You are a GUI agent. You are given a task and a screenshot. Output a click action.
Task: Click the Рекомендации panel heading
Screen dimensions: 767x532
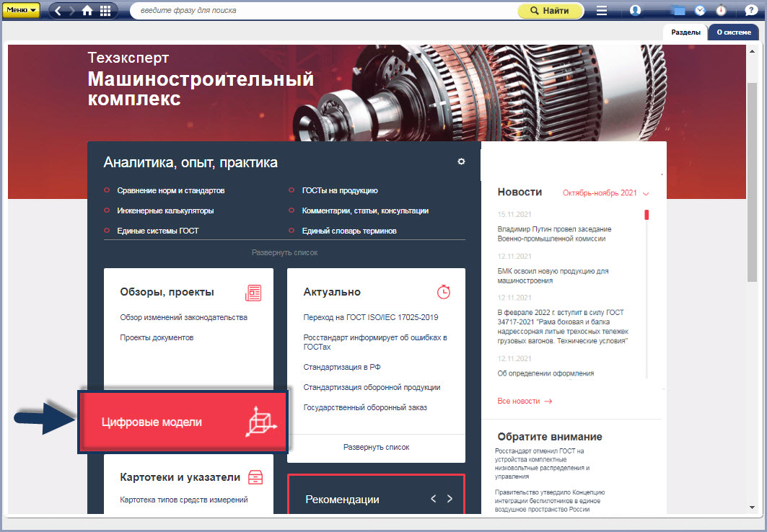pyautogui.click(x=342, y=499)
